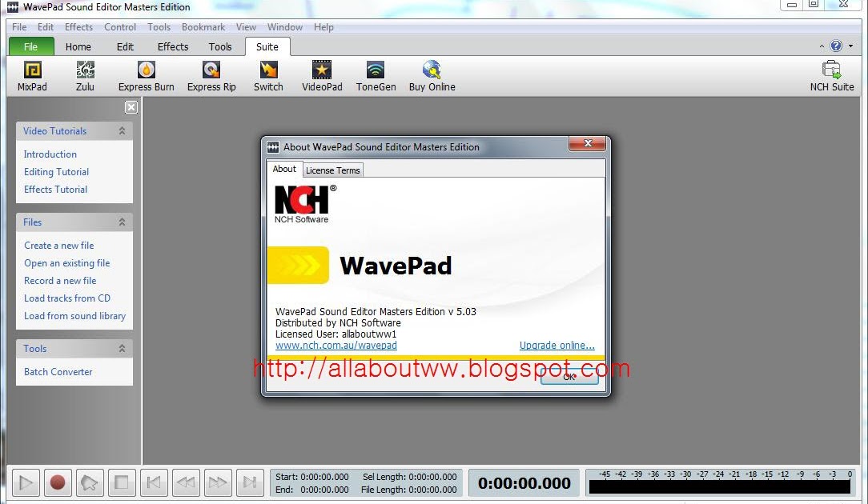
Task: Collapse the Tools sidebar section
Action: click(x=122, y=349)
